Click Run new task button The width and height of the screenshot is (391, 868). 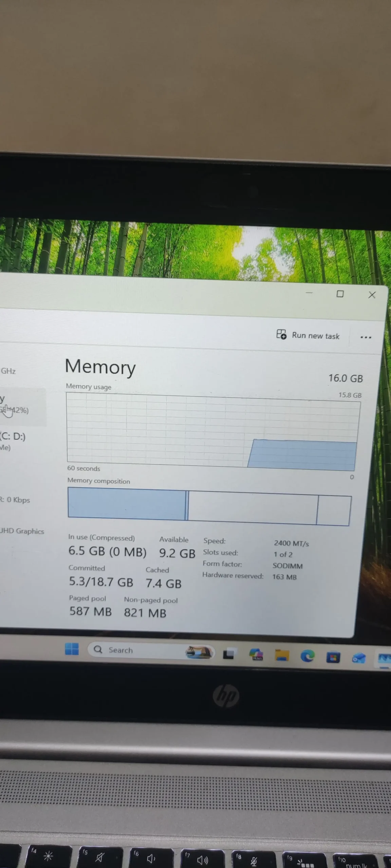pyautogui.click(x=308, y=335)
